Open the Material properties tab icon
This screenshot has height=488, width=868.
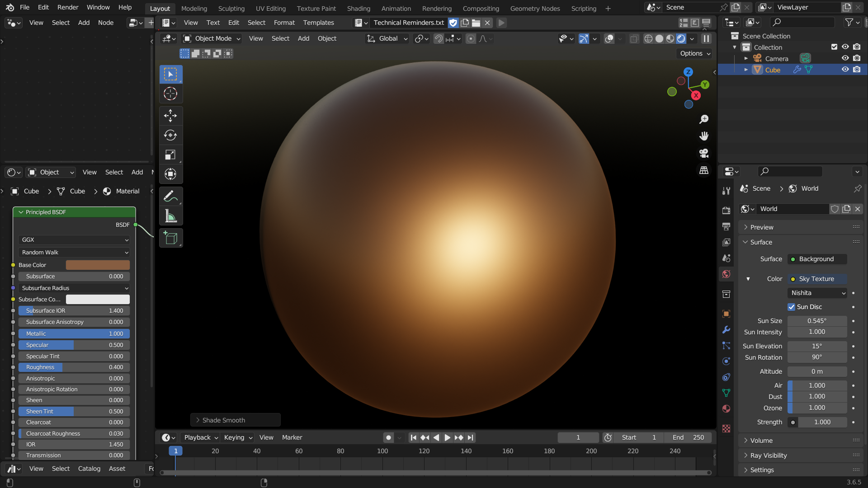click(726, 408)
